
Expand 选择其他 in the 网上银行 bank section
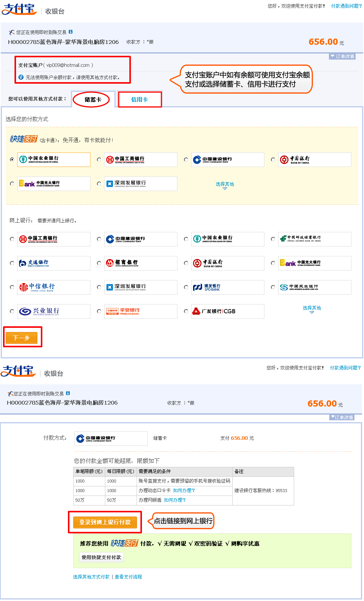click(x=312, y=309)
